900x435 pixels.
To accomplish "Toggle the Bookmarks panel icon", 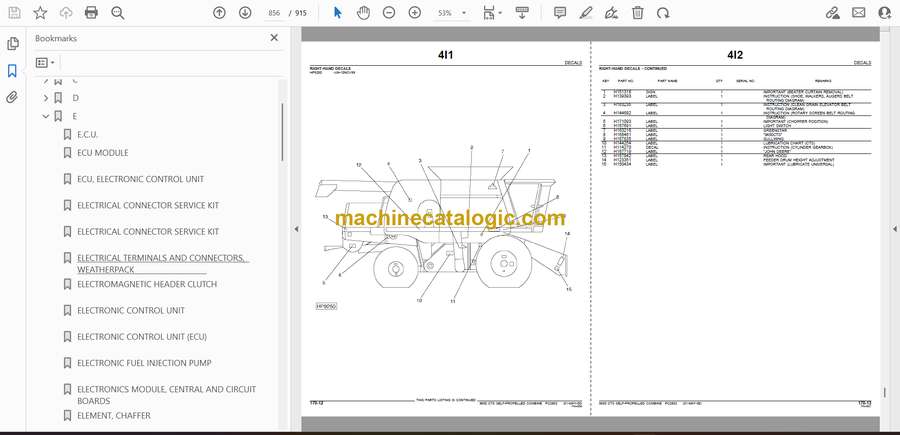I will click(x=12, y=71).
